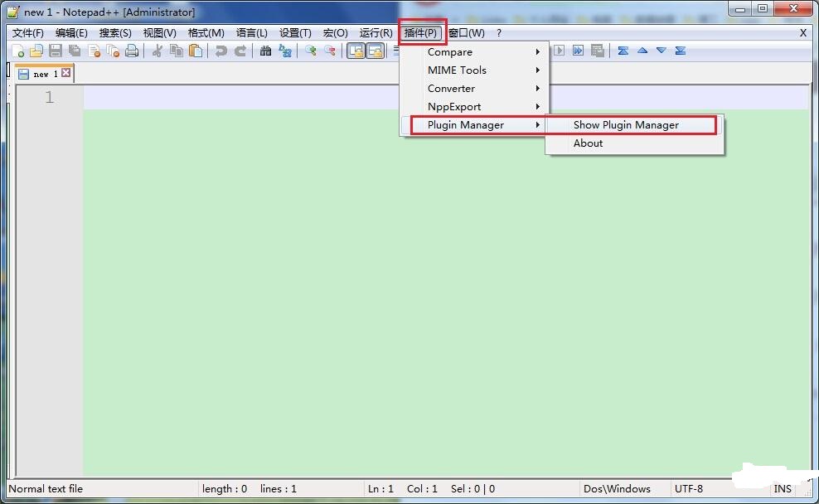The height and width of the screenshot is (504, 819).
Task: Expand the Compare submenu
Action: [x=474, y=51]
